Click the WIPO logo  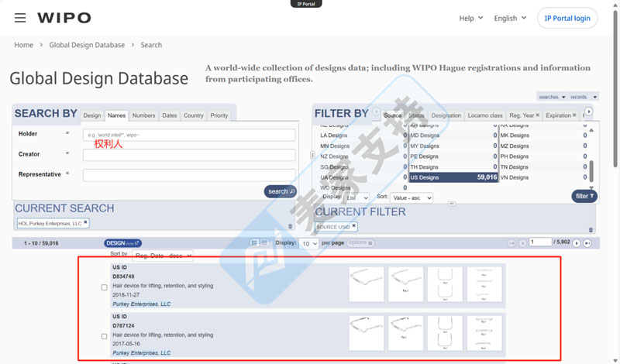[64, 18]
